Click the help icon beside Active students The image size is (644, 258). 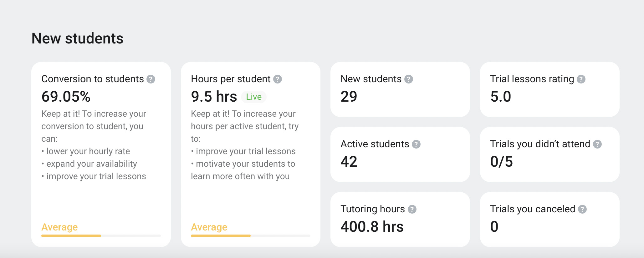[416, 144]
